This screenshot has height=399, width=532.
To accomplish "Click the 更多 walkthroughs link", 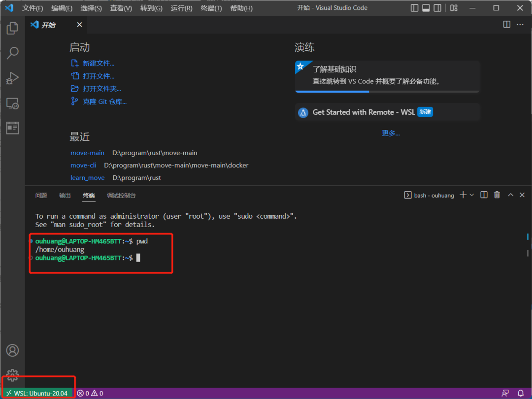I will pos(391,133).
